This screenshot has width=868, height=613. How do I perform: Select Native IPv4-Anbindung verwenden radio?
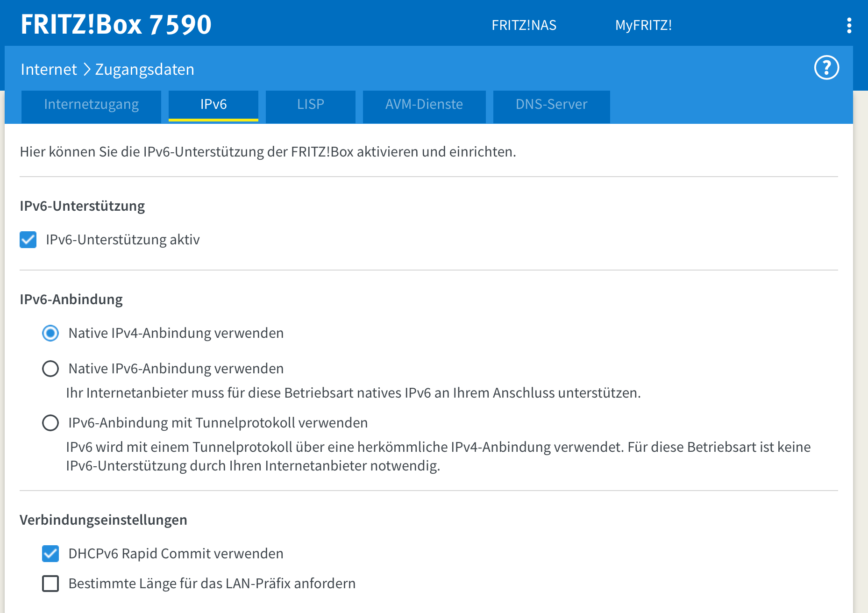pos(50,333)
